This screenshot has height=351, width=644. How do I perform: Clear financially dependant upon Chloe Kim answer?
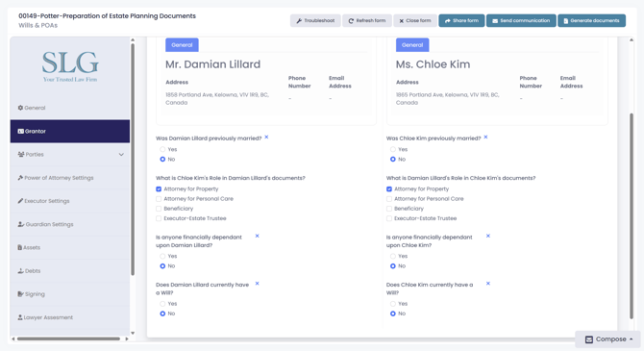pyautogui.click(x=488, y=236)
